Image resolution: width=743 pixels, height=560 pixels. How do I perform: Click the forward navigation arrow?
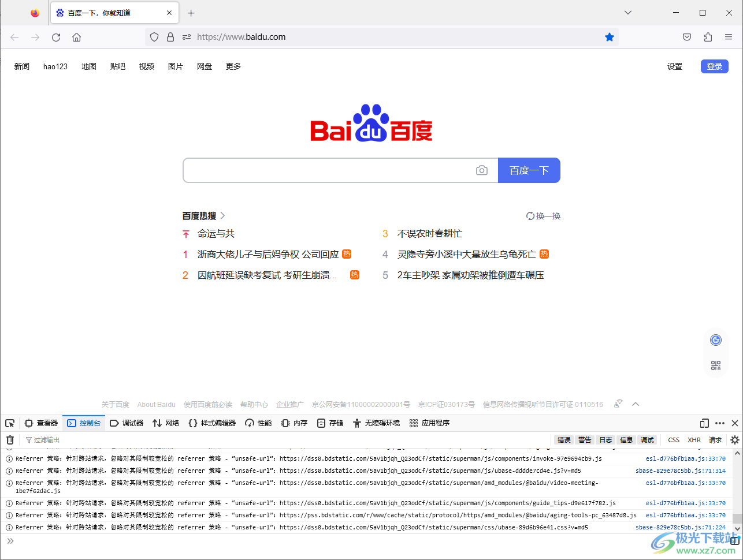point(35,37)
